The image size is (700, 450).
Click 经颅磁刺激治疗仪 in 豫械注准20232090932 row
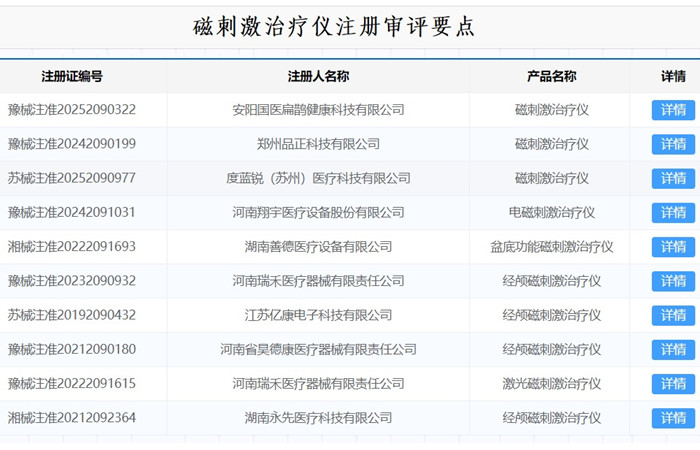[552, 281]
